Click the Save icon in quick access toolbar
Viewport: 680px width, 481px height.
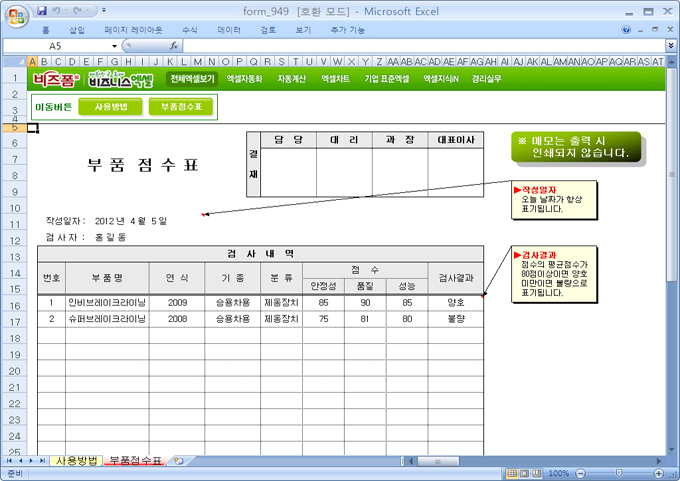pos(42,11)
